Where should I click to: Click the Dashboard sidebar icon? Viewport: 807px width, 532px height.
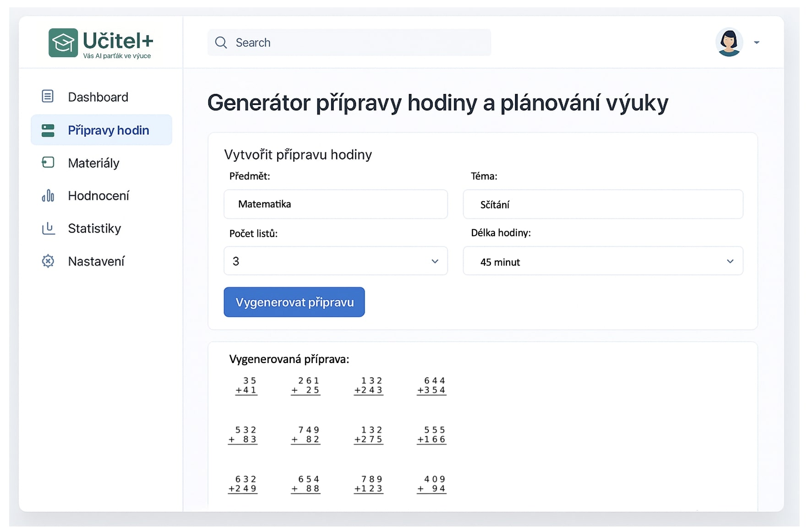click(48, 97)
